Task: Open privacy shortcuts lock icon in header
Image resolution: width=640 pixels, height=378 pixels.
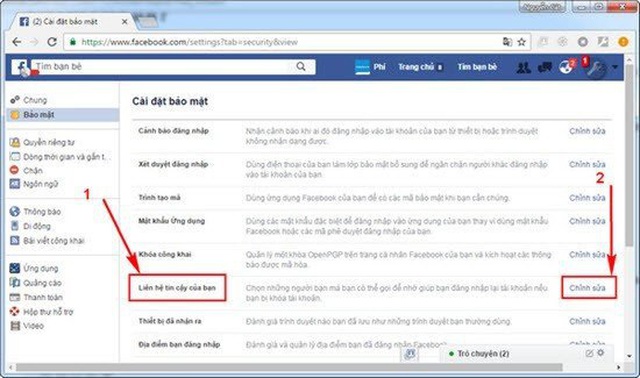Action: (596, 69)
